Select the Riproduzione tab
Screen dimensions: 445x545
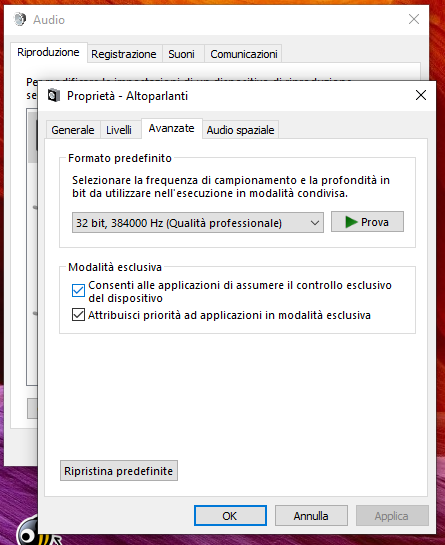[48, 52]
